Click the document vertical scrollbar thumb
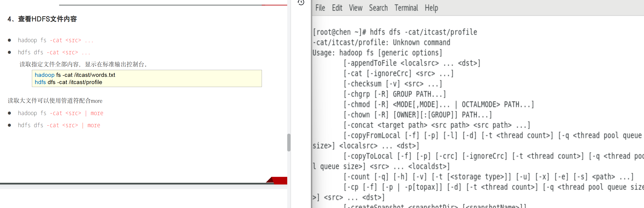The image size is (644, 208). (x=289, y=142)
